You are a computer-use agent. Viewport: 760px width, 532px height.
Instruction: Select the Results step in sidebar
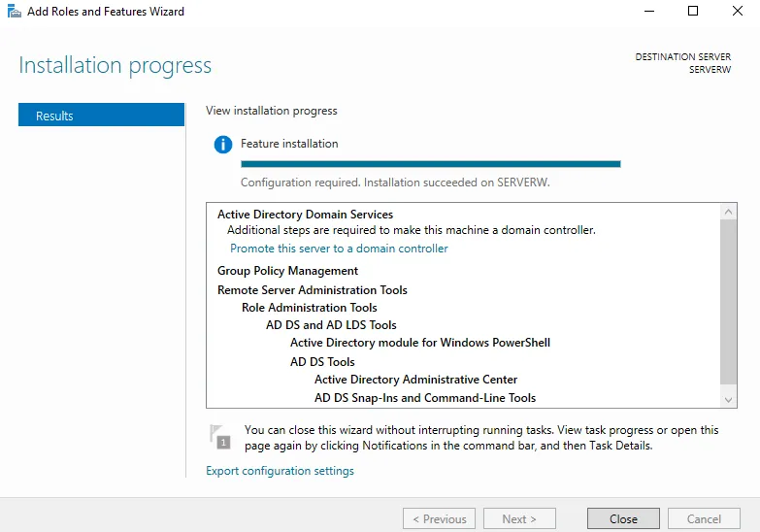101,115
